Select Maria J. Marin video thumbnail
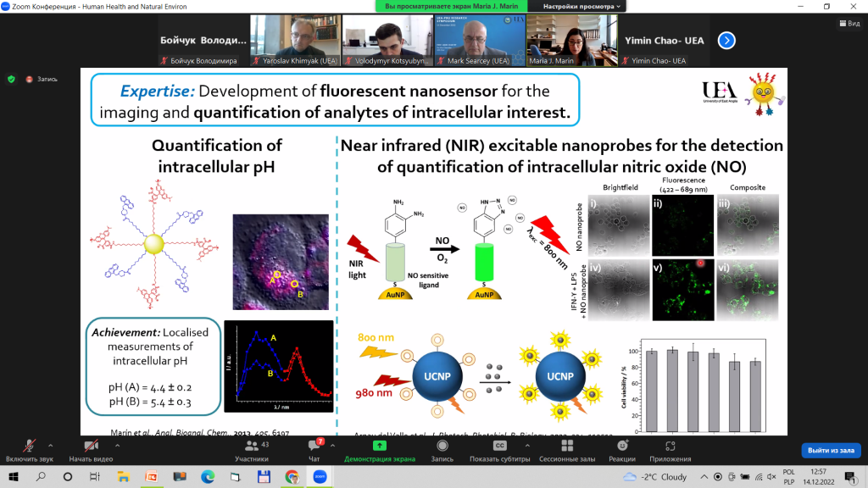 click(x=572, y=41)
